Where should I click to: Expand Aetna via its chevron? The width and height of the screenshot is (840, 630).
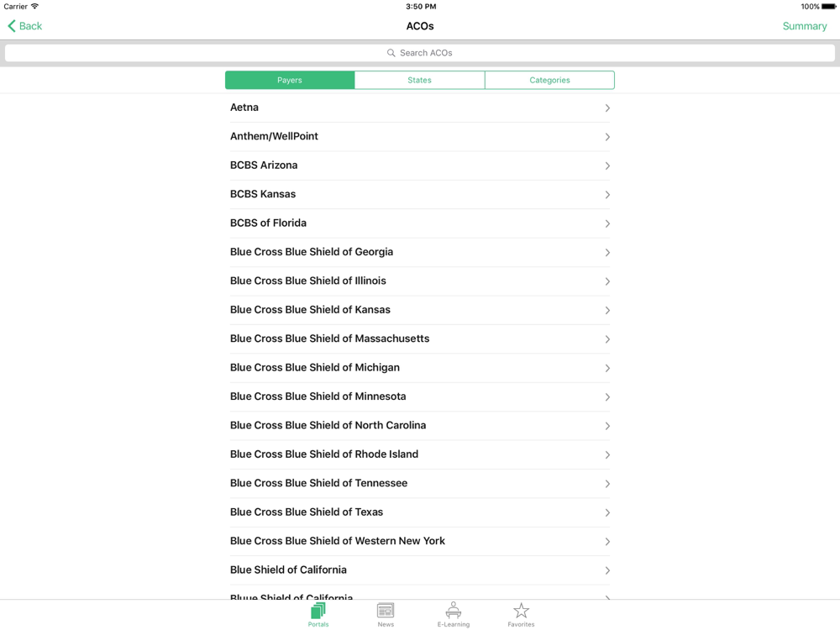pyautogui.click(x=607, y=108)
